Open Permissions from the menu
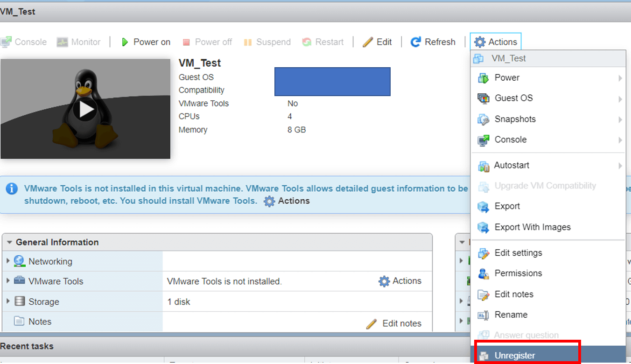The height and width of the screenshot is (364, 631). pyautogui.click(x=548, y=273)
